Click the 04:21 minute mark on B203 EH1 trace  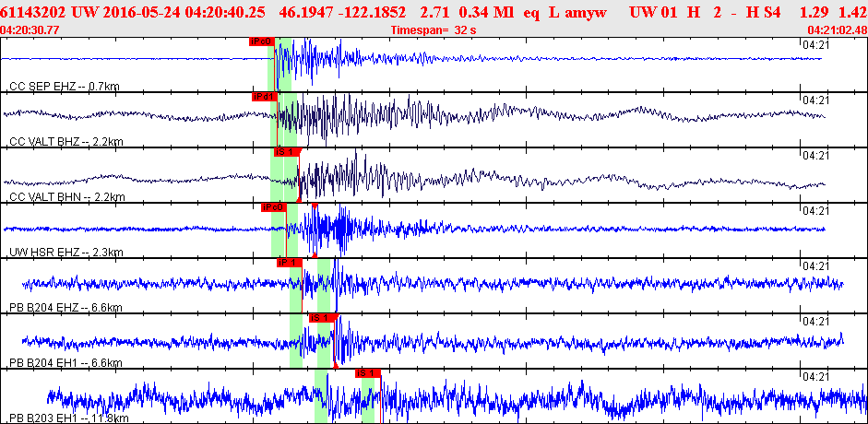[816, 376]
